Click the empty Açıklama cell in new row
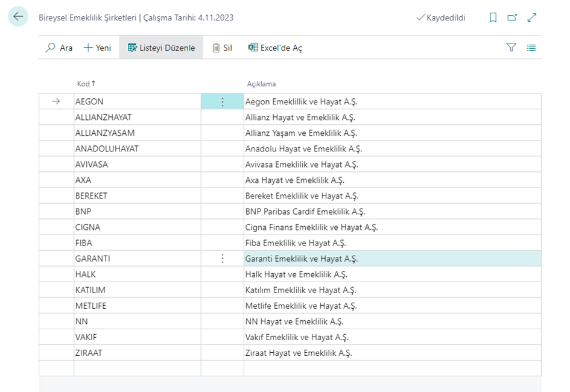This screenshot has height=392, width=570. [x=393, y=368]
